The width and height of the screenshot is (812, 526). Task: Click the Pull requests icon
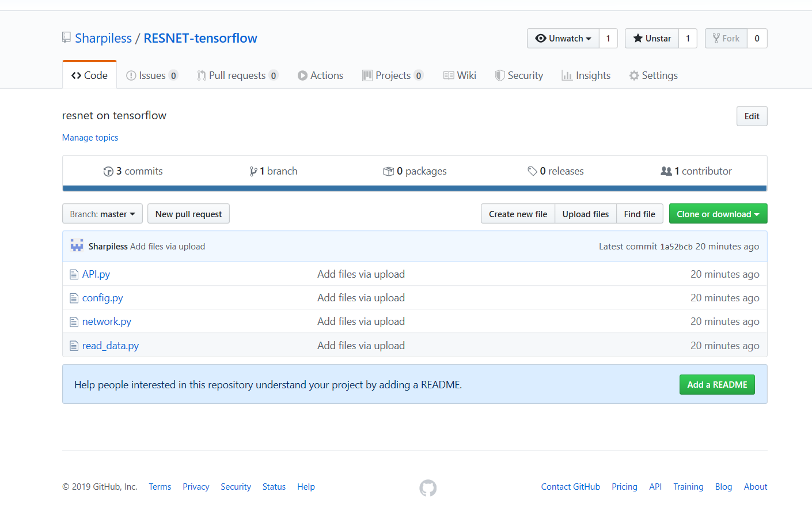[x=201, y=75]
